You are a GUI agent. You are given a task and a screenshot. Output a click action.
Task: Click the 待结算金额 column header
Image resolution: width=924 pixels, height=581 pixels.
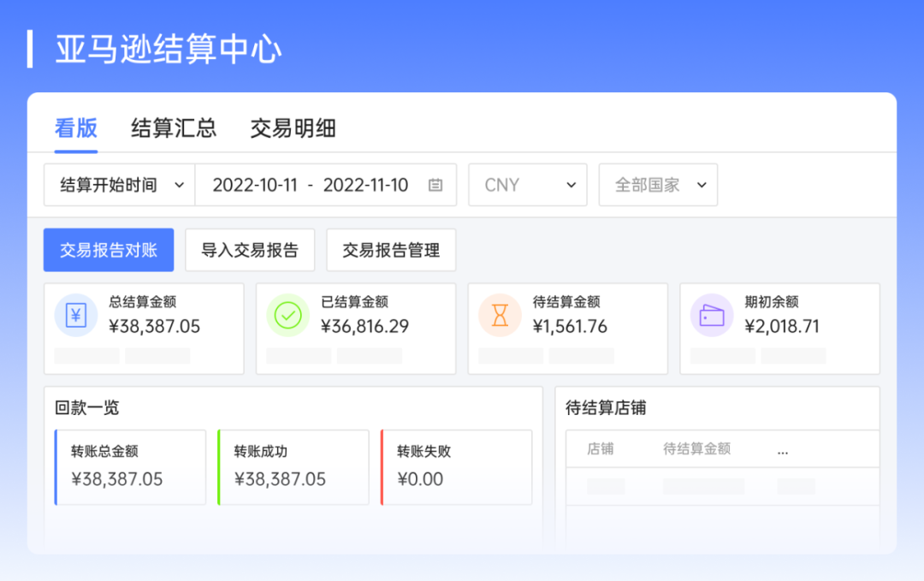coord(696,449)
